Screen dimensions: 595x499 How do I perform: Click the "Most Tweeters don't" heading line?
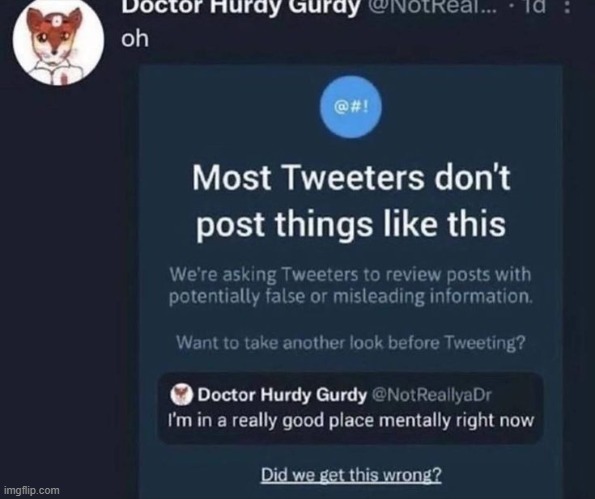click(x=351, y=178)
